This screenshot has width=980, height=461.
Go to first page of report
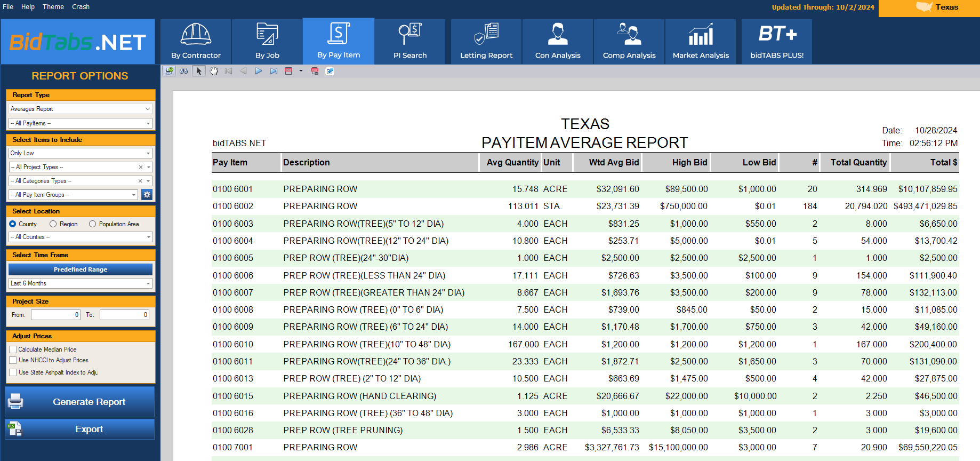pyautogui.click(x=229, y=71)
